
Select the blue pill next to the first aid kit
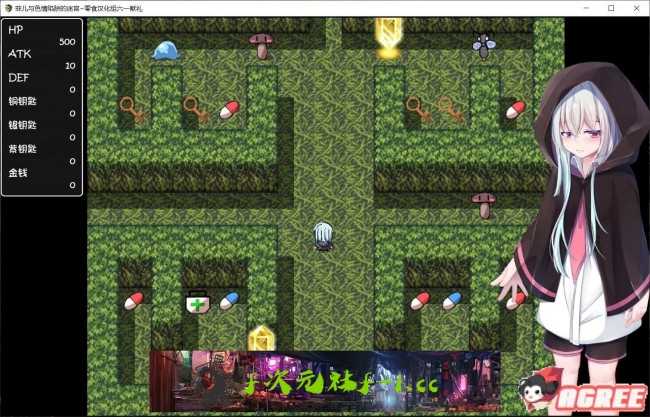[229, 301]
